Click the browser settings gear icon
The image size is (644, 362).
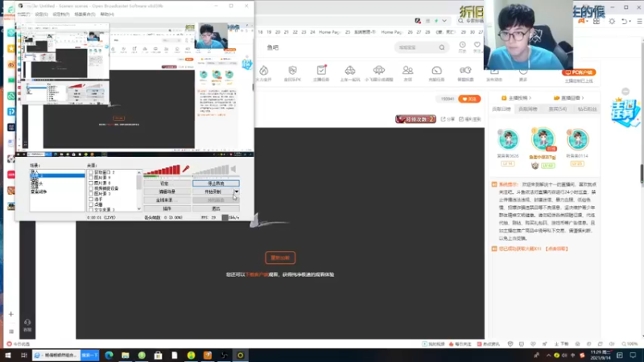coord(612,21)
